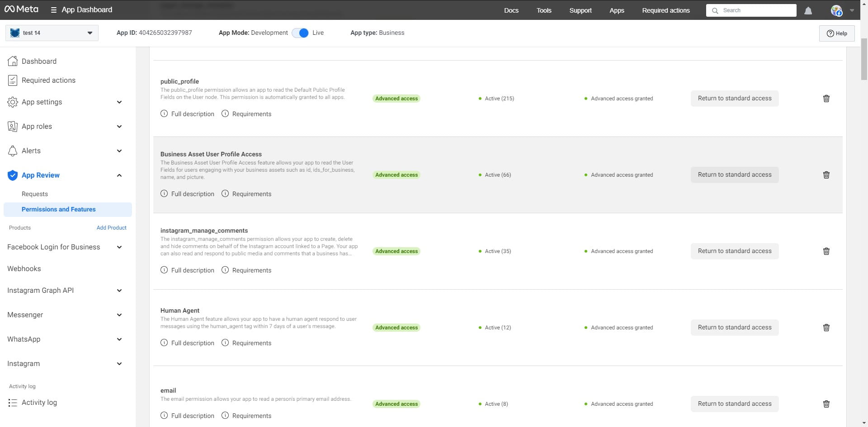
Task: Click the Meta logo
Action: tap(21, 9)
